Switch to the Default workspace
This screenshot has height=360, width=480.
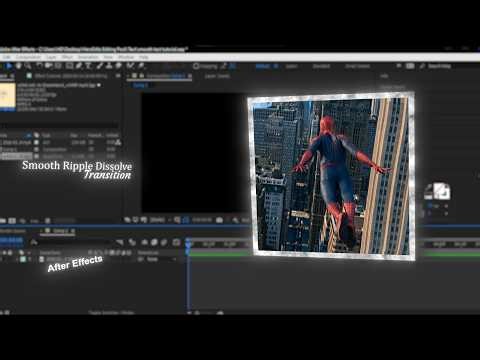pyautogui.click(x=263, y=66)
